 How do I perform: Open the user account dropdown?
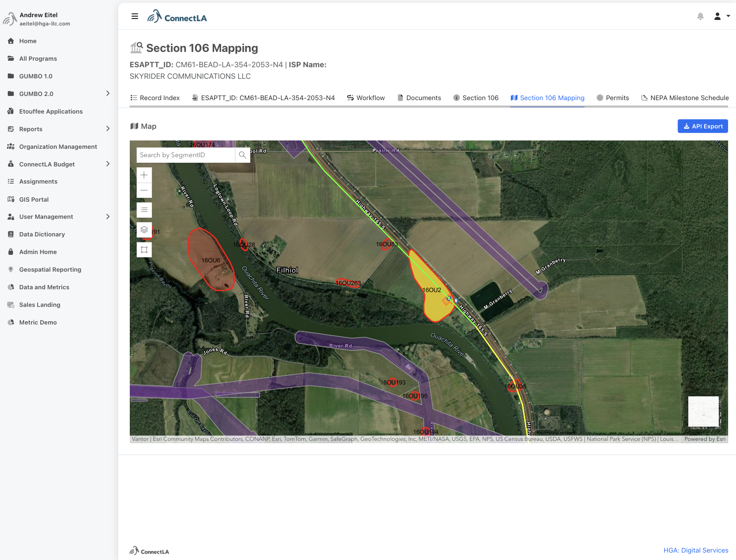tap(722, 16)
